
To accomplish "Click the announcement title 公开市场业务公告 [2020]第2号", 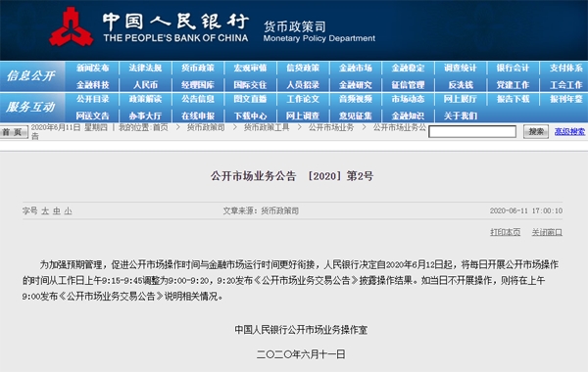I will coord(292,175).
